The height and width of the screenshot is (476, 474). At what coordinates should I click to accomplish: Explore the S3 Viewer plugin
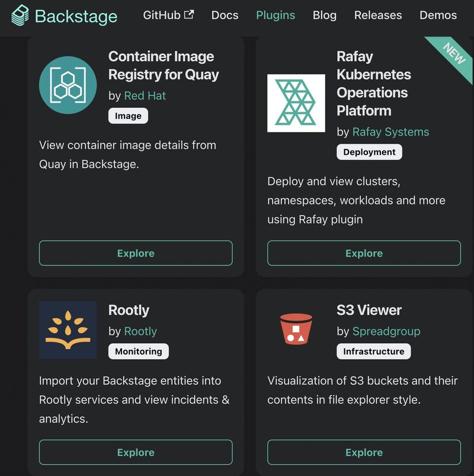point(364,452)
